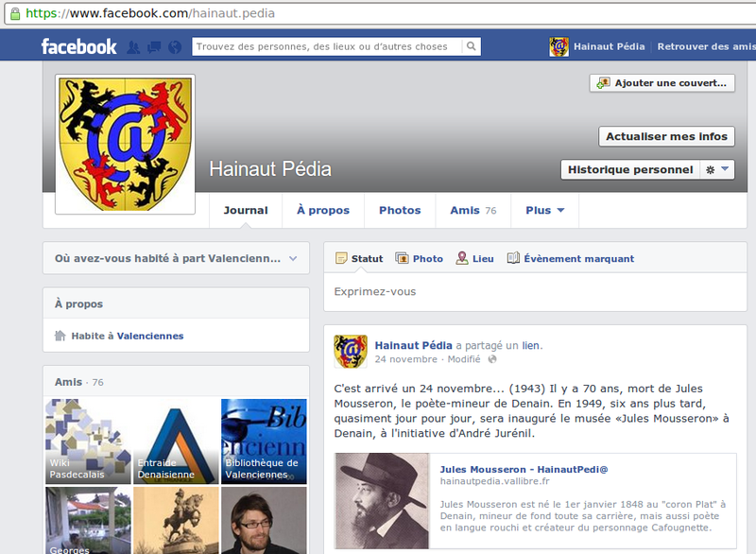The width and height of the screenshot is (756, 554).
Task: Select the Statut post type icon
Action: click(342, 258)
